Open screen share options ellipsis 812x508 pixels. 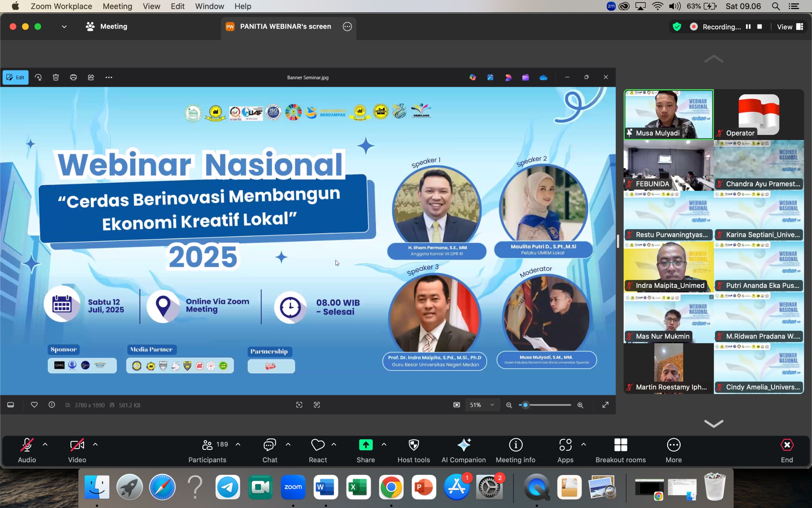click(347, 27)
